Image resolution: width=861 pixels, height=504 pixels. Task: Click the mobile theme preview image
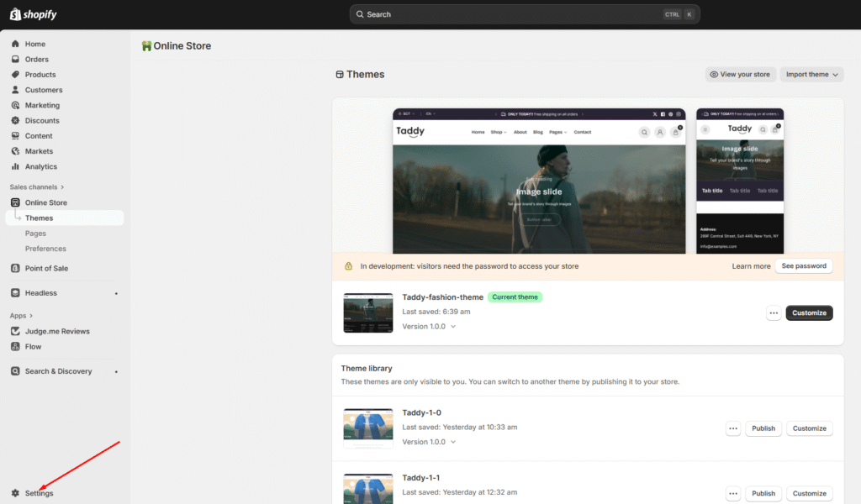pyautogui.click(x=740, y=181)
